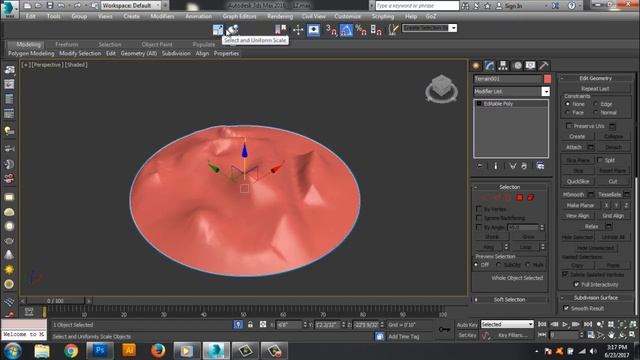Image resolution: width=640 pixels, height=360 pixels.
Task: Open the Customize menu
Action: (347, 16)
